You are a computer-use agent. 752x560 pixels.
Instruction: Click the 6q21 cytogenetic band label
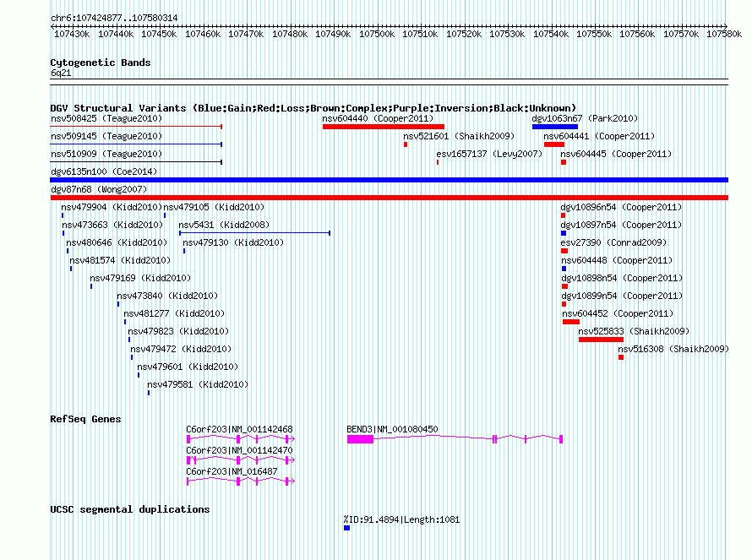[61, 73]
